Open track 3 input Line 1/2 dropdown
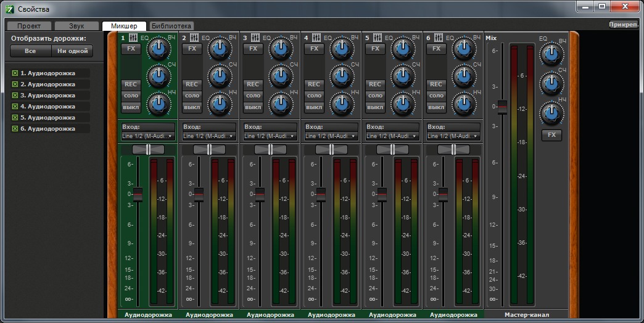 click(x=270, y=136)
